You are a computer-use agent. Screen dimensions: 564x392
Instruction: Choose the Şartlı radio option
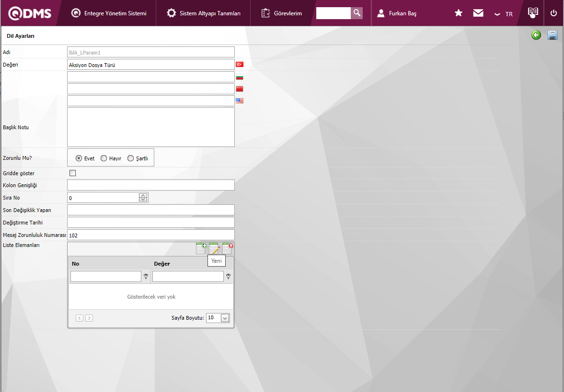(130, 158)
